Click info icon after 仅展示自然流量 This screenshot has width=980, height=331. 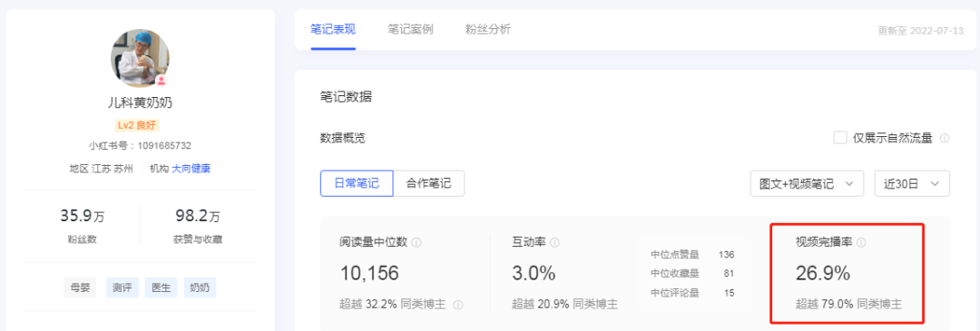(945, 138)
